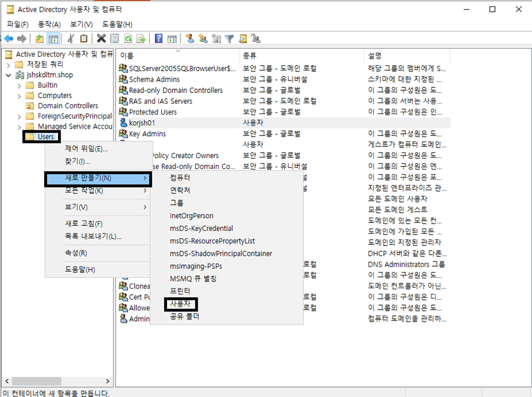Click the refresh toolbar icon
The height and width of the screenshot is (397, 532).
point(128,39)
